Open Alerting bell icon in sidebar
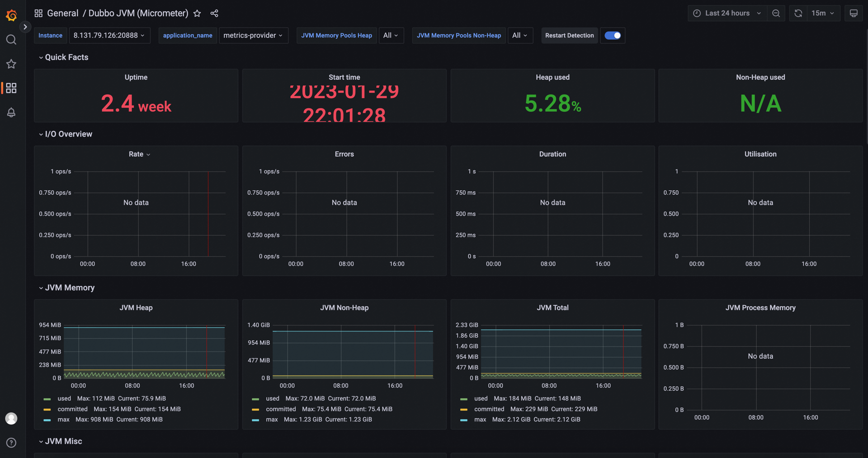 (11, 112)
